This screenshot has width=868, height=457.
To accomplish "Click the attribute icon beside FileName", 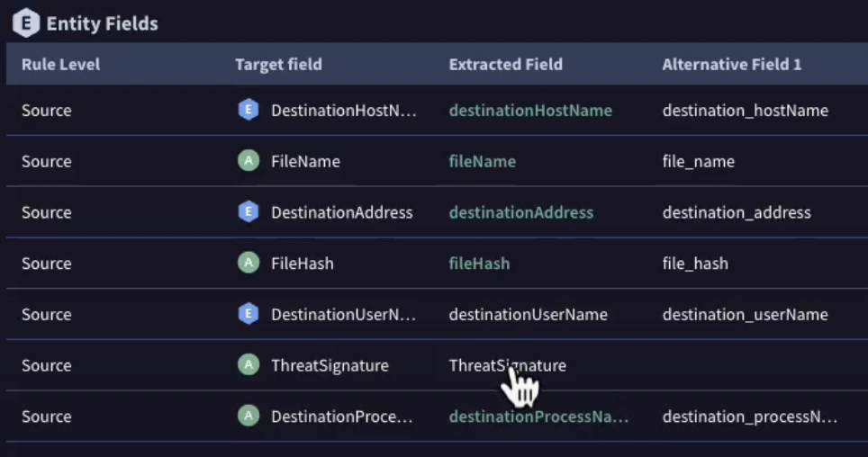I will tap(248, 161).
